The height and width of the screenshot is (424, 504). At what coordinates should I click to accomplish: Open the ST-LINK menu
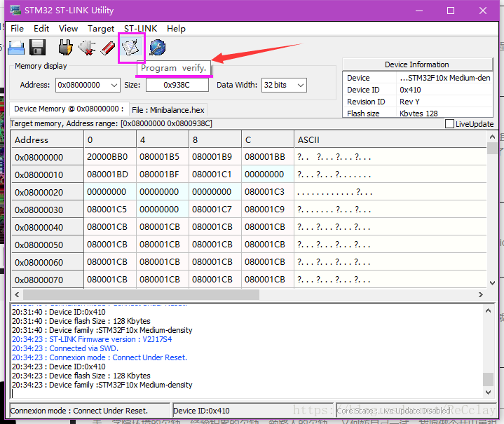[141, 29]
